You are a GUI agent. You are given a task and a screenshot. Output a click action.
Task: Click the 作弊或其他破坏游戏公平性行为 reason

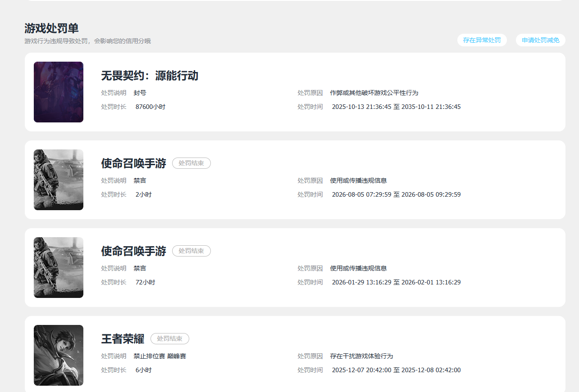[x=374, y=93]
